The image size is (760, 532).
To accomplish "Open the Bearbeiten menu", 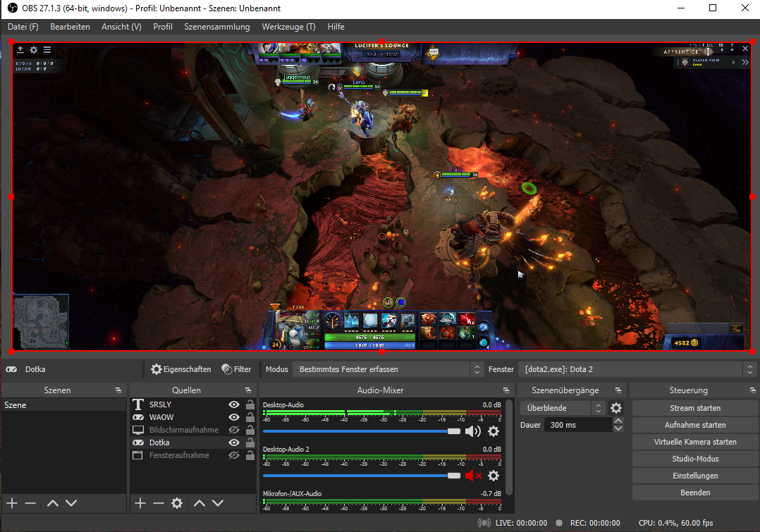I will (x=70, y=27).
